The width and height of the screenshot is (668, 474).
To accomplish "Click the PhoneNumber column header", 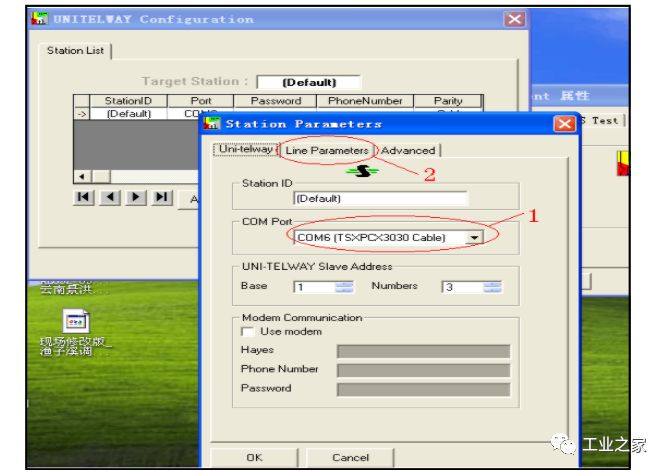I will (x=365, y=101).
